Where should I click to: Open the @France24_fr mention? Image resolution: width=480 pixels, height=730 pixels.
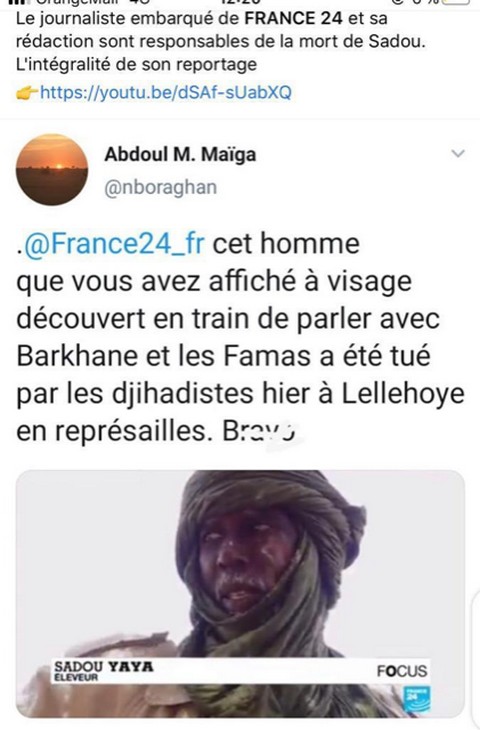click(114, 244)
